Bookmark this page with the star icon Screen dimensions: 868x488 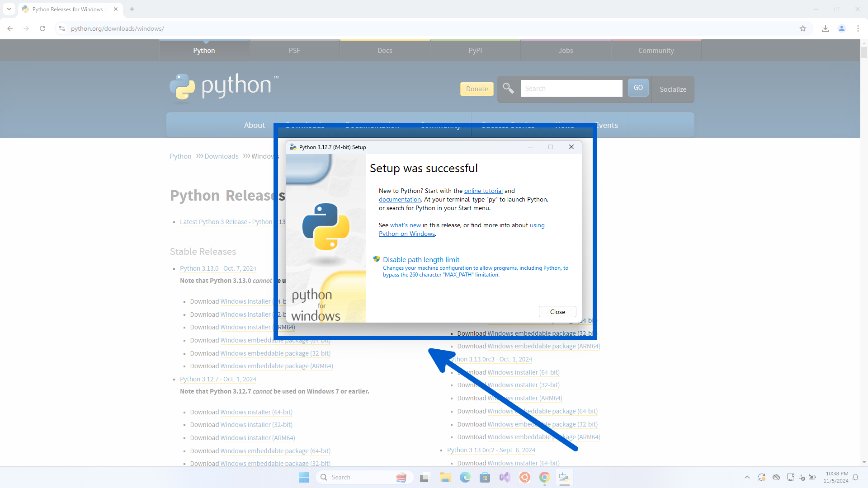(803, 28)
